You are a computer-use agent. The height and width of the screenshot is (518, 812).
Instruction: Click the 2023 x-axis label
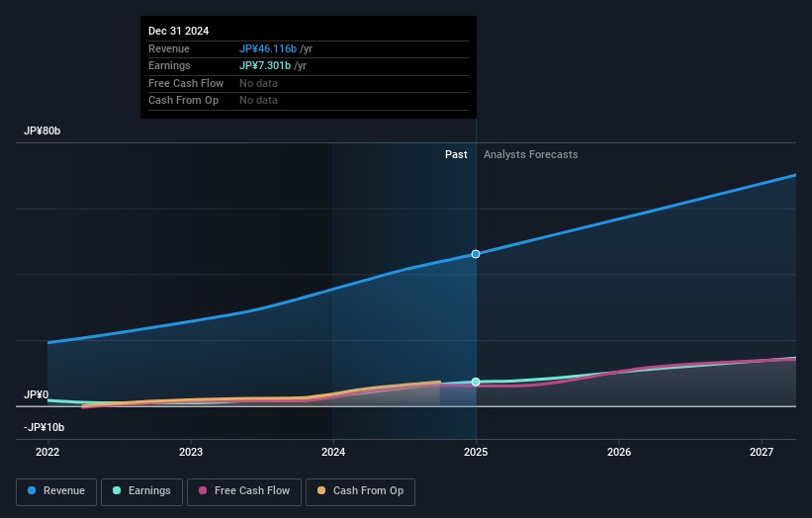coord(191,452)
